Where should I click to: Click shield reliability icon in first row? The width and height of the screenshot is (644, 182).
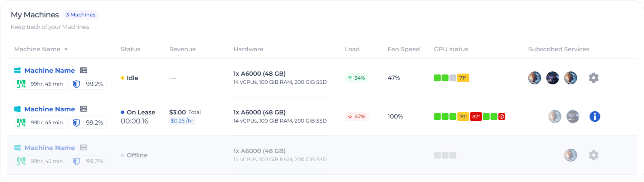pyautogui.click(x=76, y=84)
